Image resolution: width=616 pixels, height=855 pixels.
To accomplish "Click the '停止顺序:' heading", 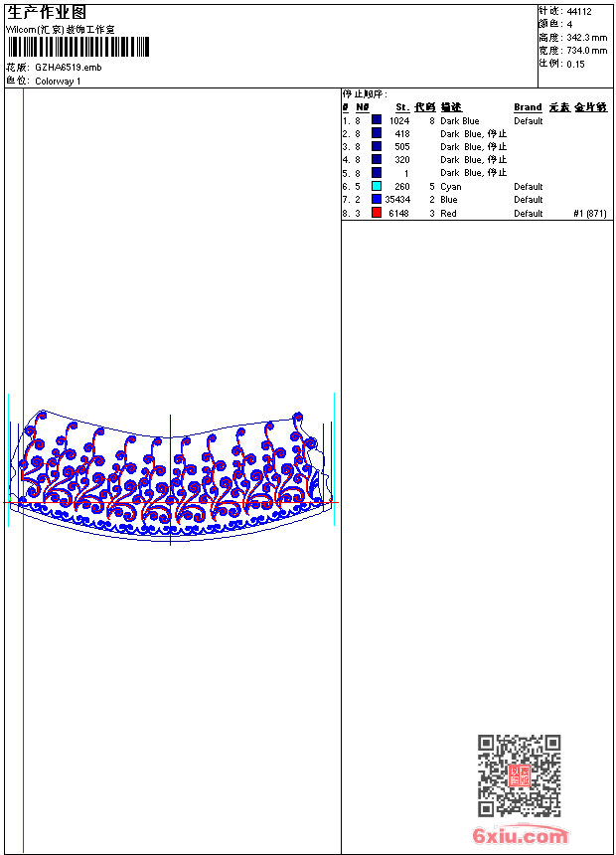I will pos(365,94).
